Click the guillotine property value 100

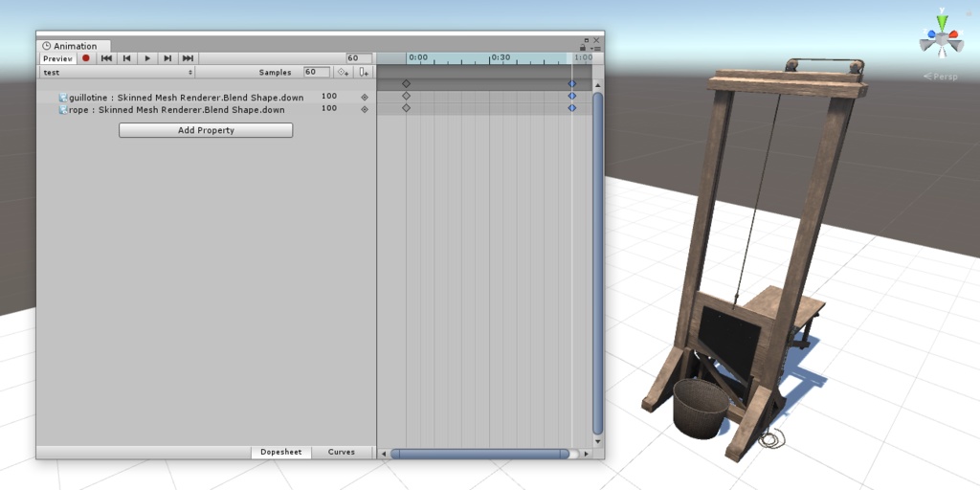point(329,97)
